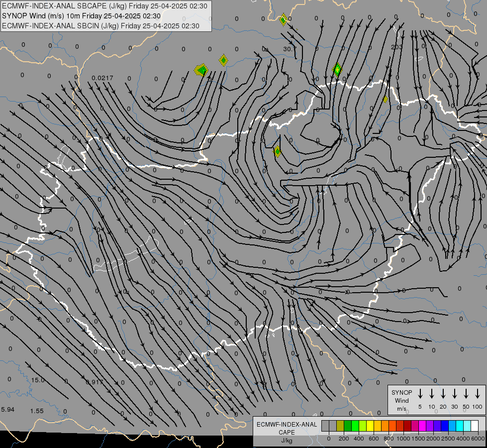
Task: Select the bright green CAPE scale swatch
Action: click(355, 426)
